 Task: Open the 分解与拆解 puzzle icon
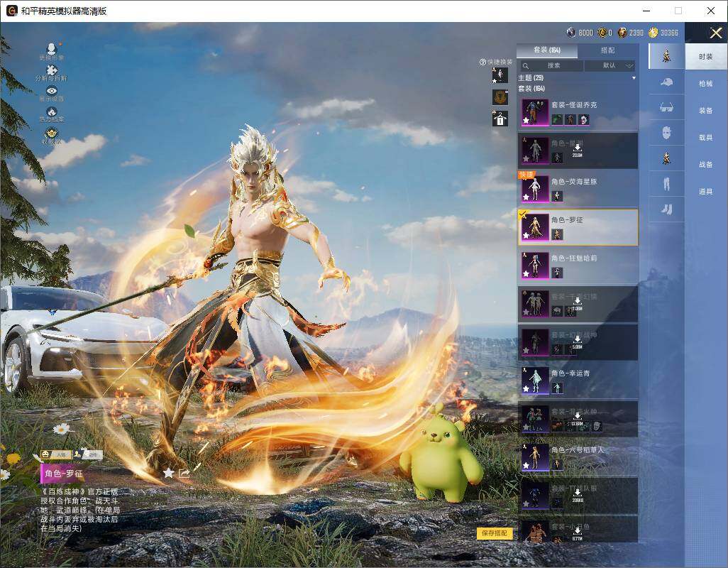[x=52, y=70]
